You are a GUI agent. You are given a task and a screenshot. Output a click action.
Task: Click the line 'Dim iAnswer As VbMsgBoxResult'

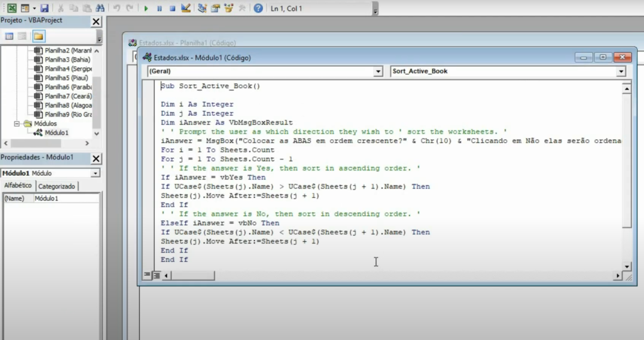pos(226,123)
